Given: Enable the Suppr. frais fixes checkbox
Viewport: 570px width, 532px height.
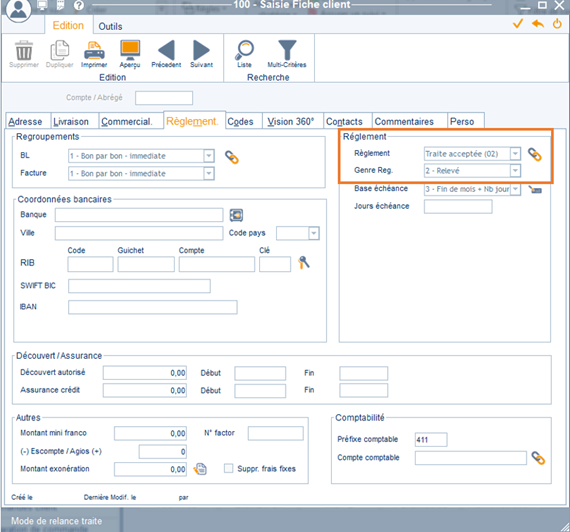Looking at the screenshot, I should (228, 468).
